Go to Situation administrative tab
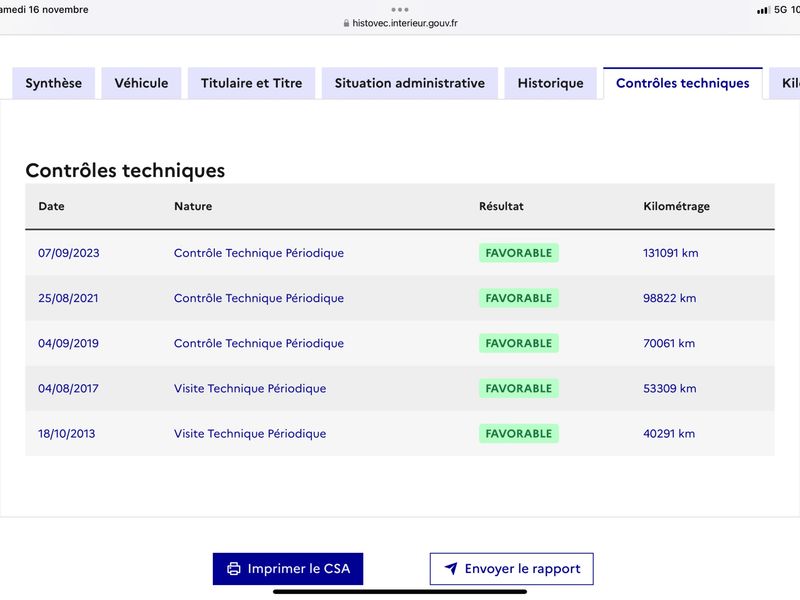This screenshot has height=600, width=800. [x=410, y=83]
